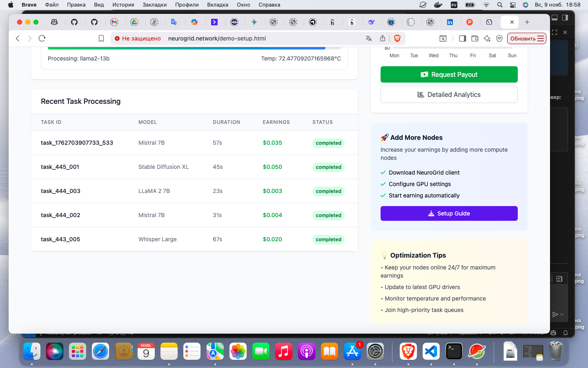Viewport: 588px width, 368px height.
Task: Bookmark this page with bookmark icon
Action: click(x=101, y=38)
